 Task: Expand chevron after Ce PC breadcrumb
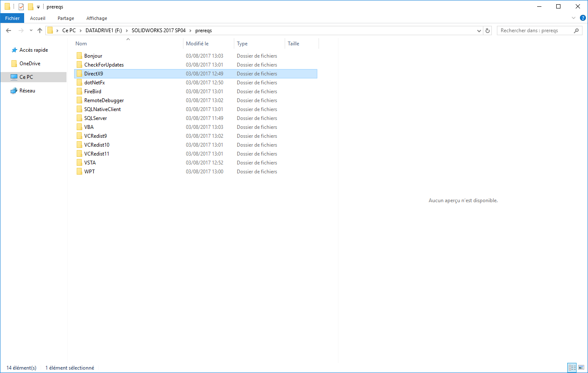point(80,31)
